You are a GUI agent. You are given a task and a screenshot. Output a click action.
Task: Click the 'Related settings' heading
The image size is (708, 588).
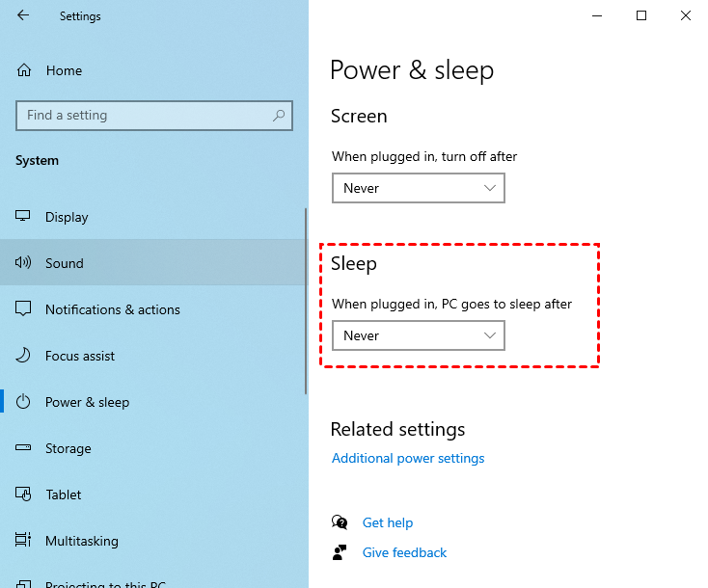point(397,430)
